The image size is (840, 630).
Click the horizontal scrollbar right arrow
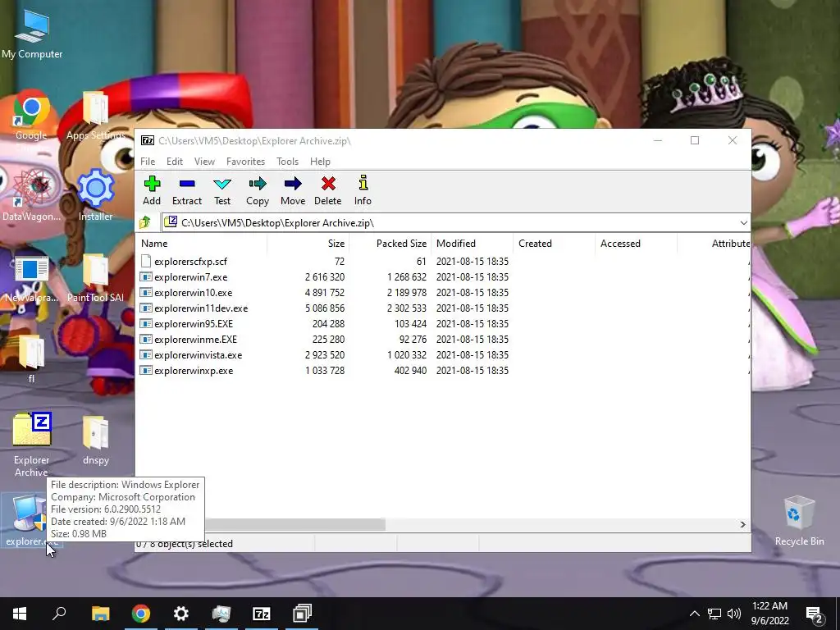(742, 524)
